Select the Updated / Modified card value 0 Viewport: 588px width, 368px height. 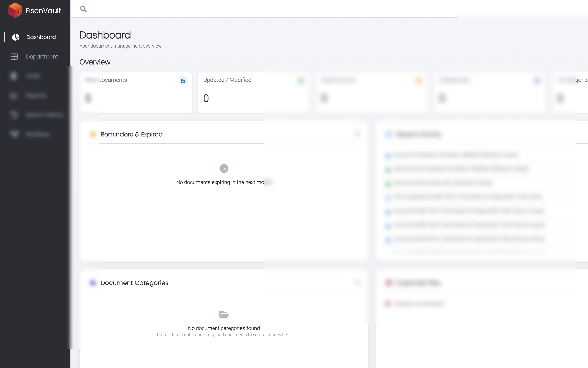pyautogui.click(x=206, y=98)
